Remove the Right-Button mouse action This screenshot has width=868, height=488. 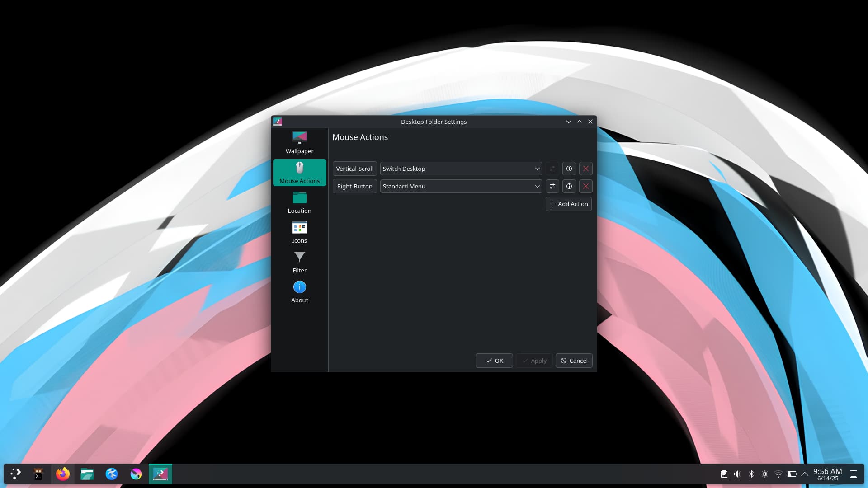(585, 186)
